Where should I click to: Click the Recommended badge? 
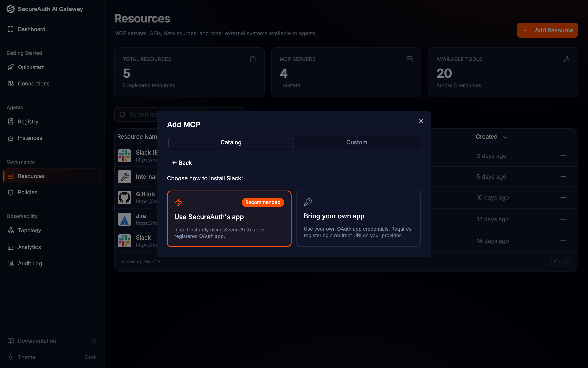point(263,202)
